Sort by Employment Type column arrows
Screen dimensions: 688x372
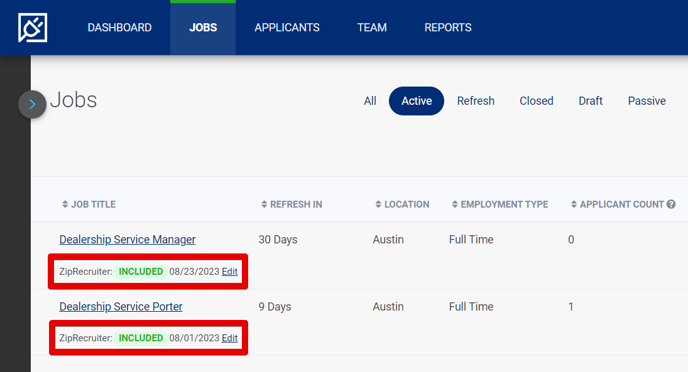click(x=455, y=204)
